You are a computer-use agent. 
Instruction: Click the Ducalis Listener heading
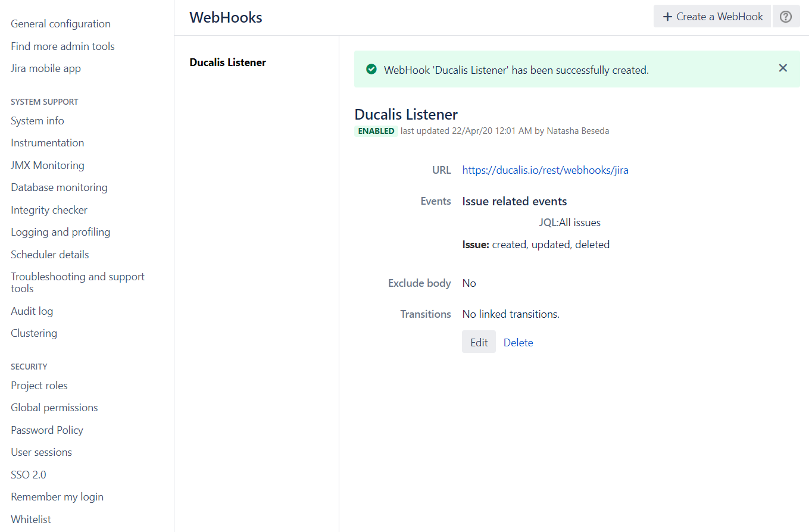pos(406,114)
